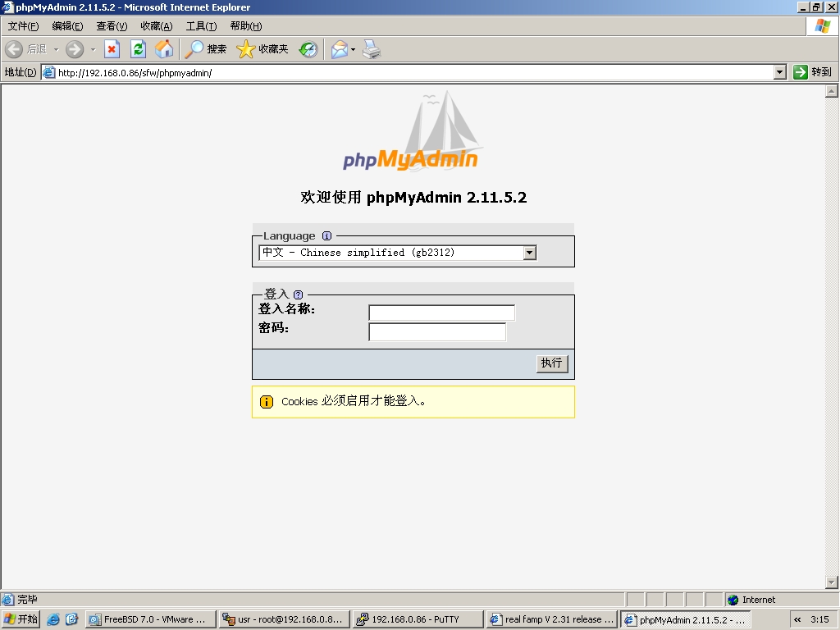Open the 开始 Start menu button
Screen dimensions: 840x630
tap(21, 619)
